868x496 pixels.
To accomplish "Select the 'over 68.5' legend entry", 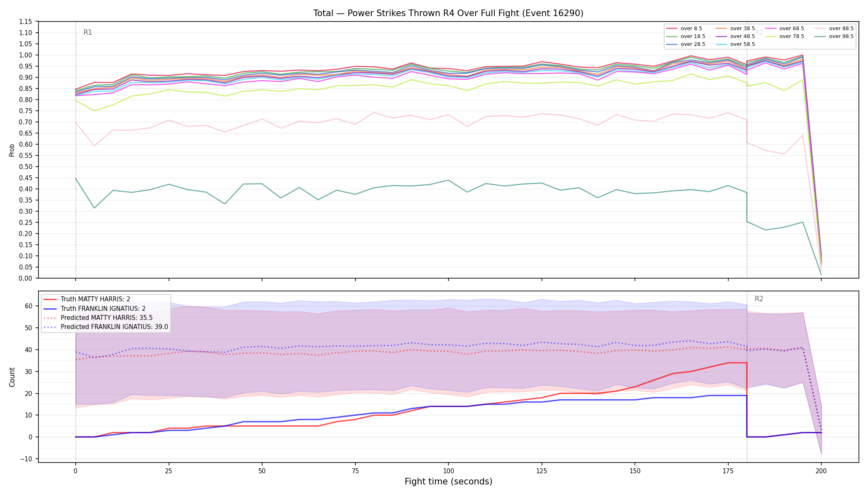I will pos(785,29).
